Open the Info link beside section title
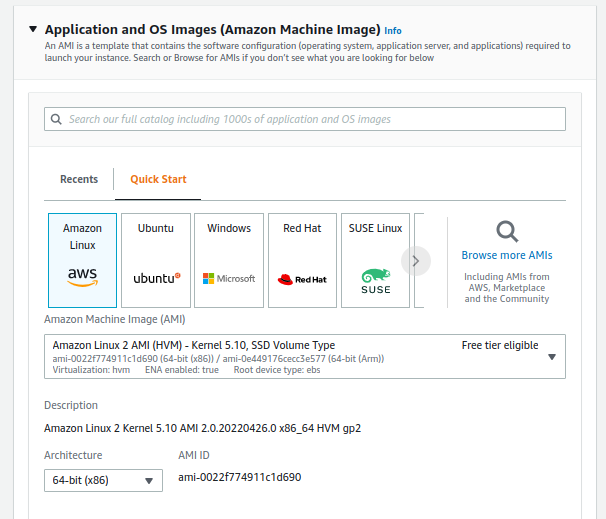The image size is (606, 519). 393,31
